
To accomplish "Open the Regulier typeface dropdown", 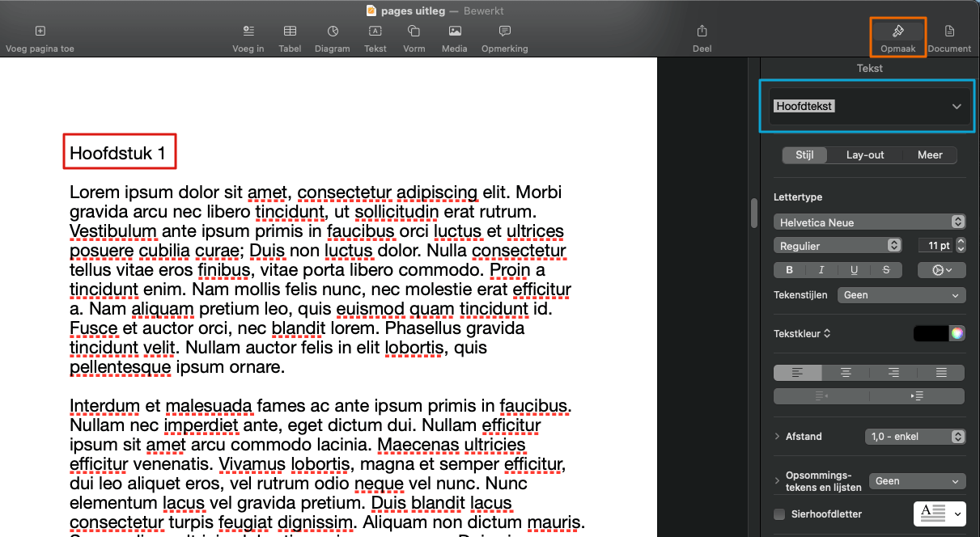I will pos(838,245).
